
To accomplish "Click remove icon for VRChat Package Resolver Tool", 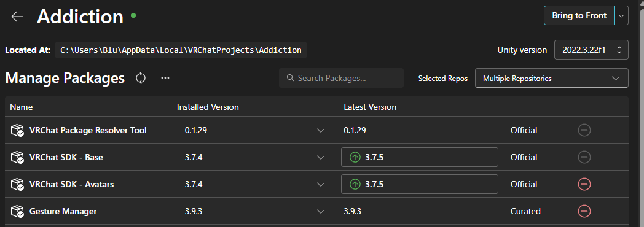I will click(x=584, y=130).
